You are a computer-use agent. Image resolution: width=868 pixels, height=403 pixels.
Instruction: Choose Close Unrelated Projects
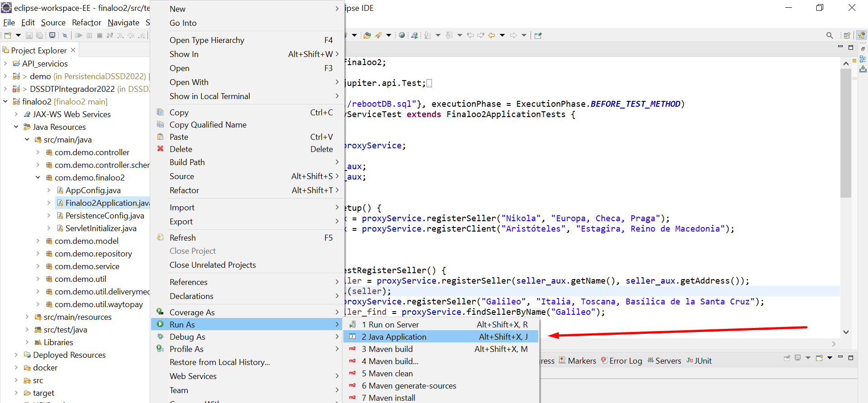pyautogui.click(x=248, y=265)
